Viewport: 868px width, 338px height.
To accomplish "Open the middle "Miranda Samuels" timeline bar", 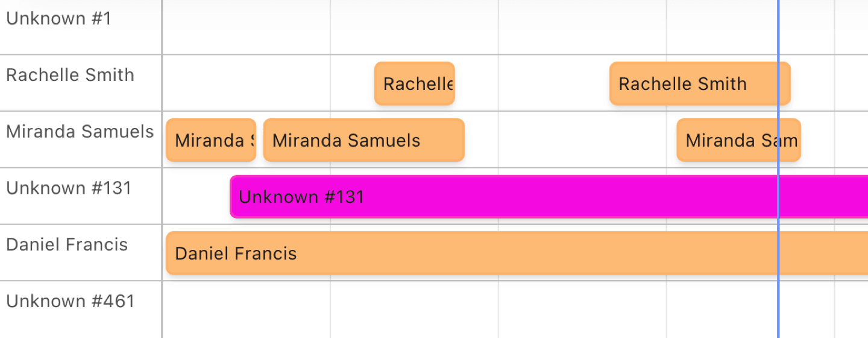I will pos(363,141).
